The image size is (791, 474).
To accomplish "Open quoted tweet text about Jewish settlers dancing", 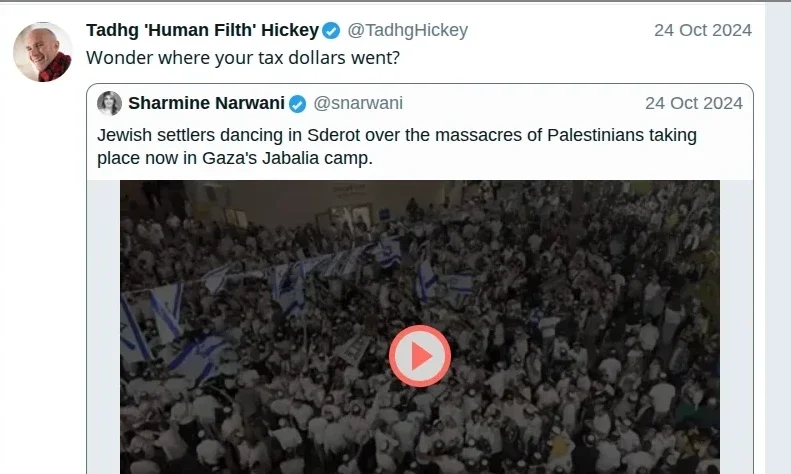I will (397, 147).
